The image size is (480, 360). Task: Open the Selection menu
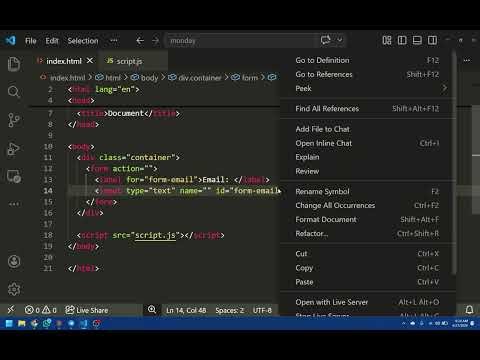point(83,41)
